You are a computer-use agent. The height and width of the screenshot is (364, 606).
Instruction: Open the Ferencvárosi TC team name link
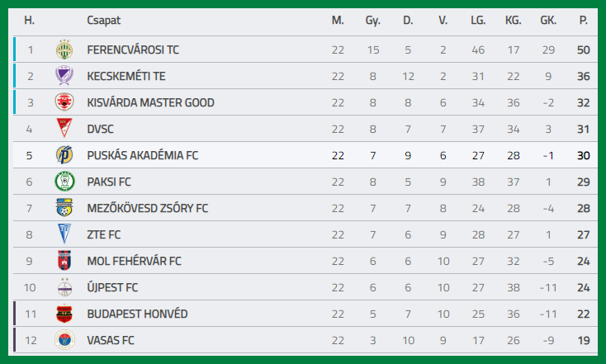[133, 50]
